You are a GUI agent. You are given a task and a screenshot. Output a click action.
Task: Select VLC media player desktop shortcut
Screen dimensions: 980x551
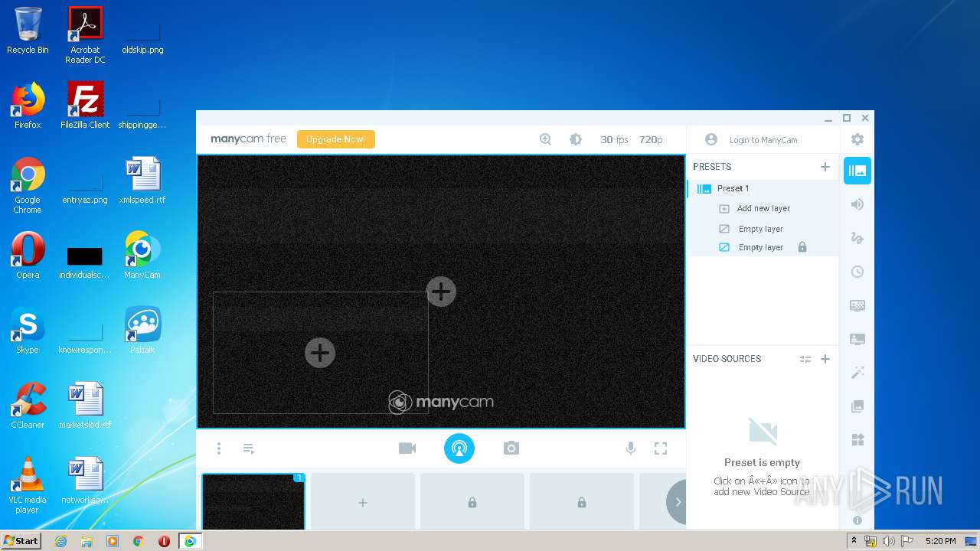[28, 485]
